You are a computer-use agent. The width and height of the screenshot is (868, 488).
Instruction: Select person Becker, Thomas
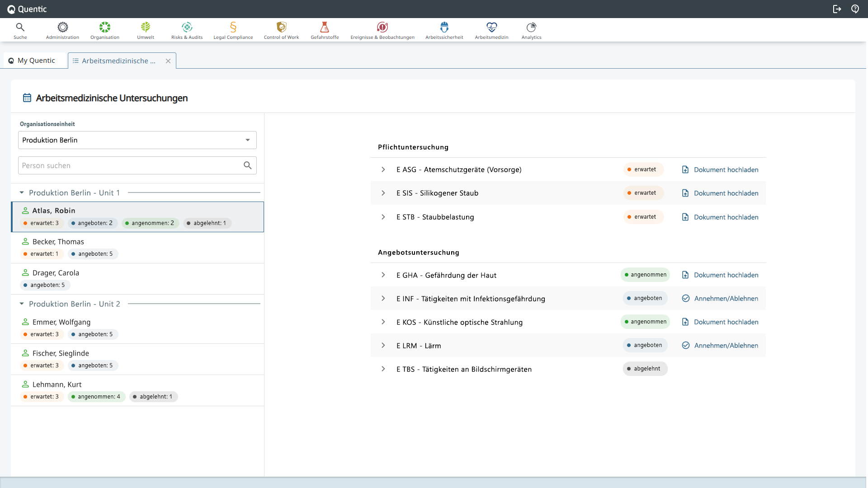pos(137,248)
